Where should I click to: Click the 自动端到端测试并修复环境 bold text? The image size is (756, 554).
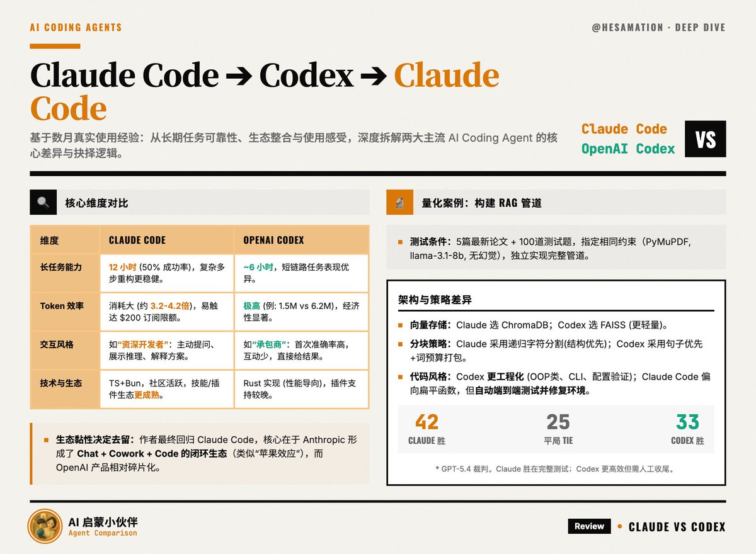pos(530,391)
